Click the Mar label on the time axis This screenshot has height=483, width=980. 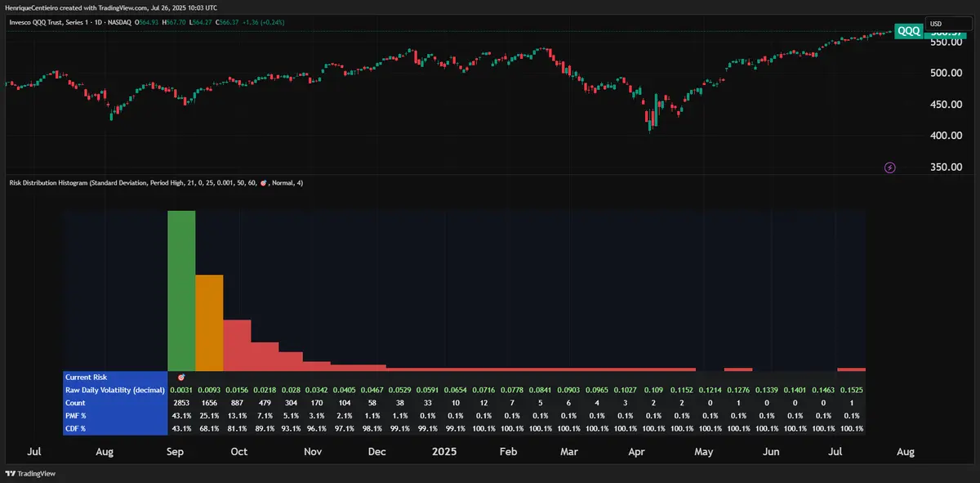click(x=571, y=451)
